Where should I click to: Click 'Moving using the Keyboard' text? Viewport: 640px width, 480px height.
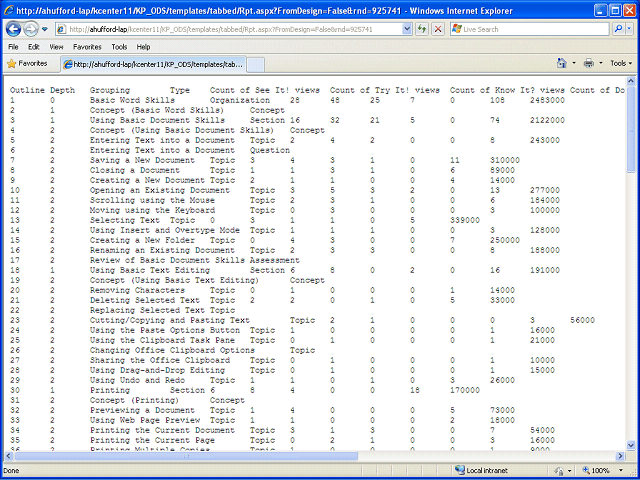[152, 210]
